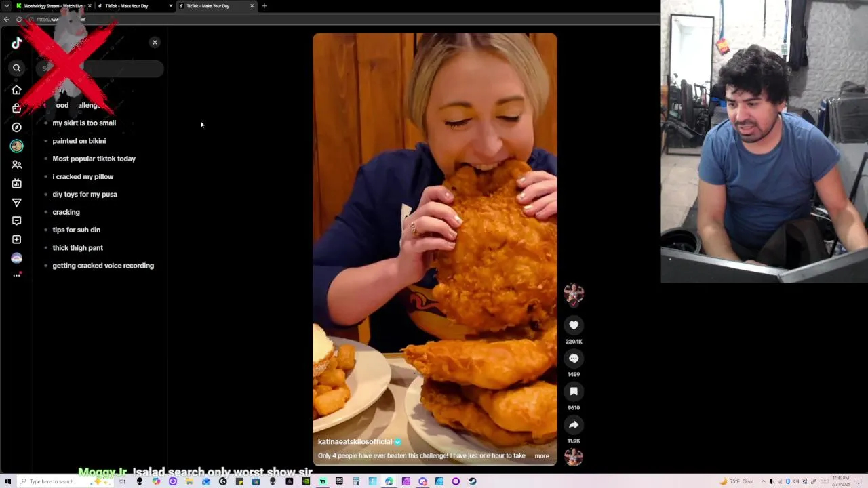This screenshot has width=868, height=488.
Task: Share the video with the arrow button
Action: 574,425
